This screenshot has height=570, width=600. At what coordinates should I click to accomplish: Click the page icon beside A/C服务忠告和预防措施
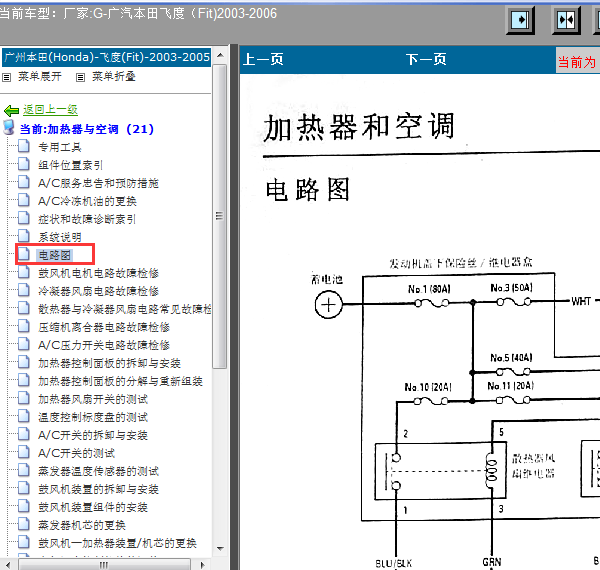pyautogui.click(x=24, y=182)
